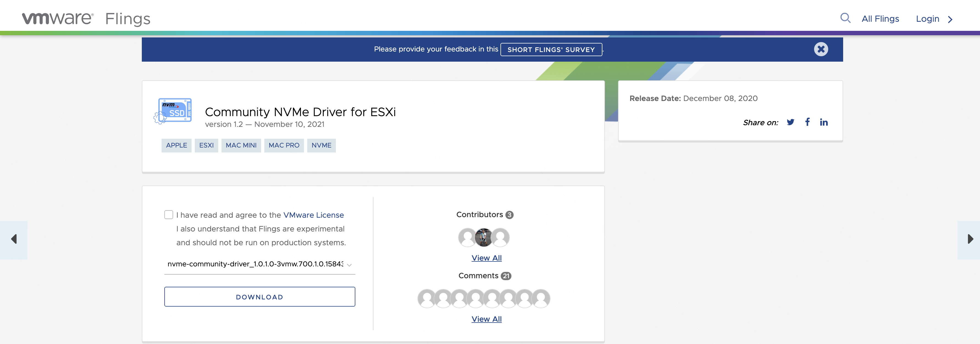Open the VMware License link
Image resolution: width=980 pixels, height=344 pixels.
click(314, 215)
